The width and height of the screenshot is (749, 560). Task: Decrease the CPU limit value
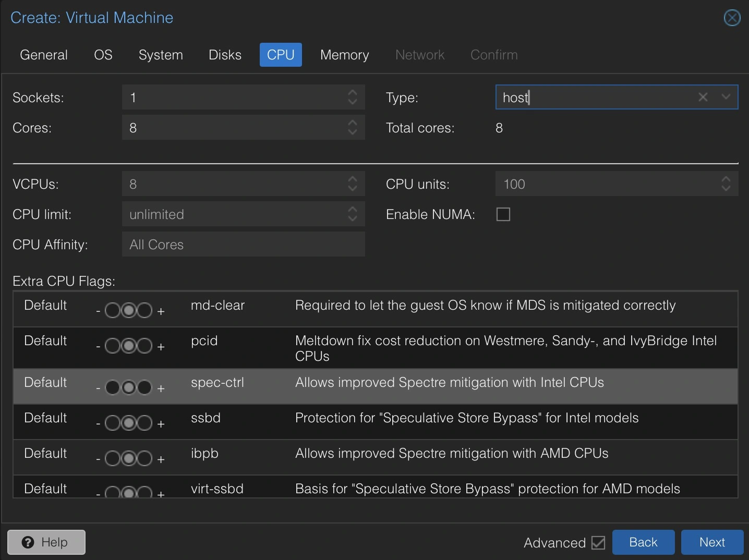(353, 218)
